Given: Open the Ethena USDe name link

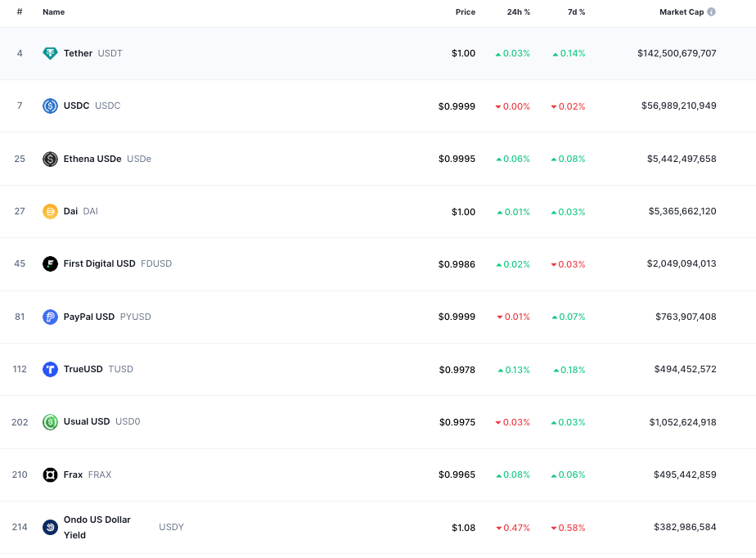Looking at the screenshot, I should pyautogui.click(x=92, y=159).
